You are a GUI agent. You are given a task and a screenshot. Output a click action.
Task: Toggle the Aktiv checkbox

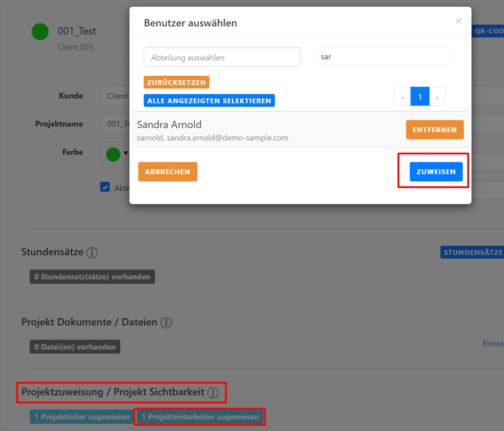pos(105,187)
